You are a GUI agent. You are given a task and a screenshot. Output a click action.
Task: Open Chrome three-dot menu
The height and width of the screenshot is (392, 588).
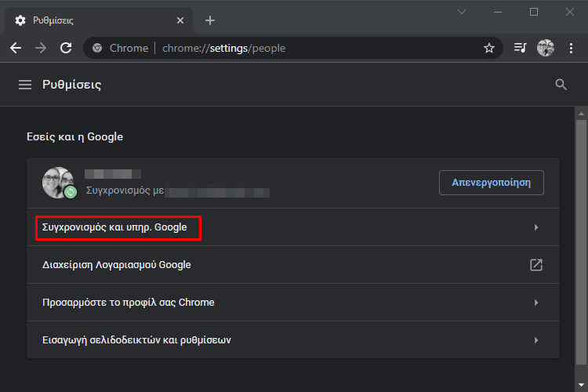(571, 48)
